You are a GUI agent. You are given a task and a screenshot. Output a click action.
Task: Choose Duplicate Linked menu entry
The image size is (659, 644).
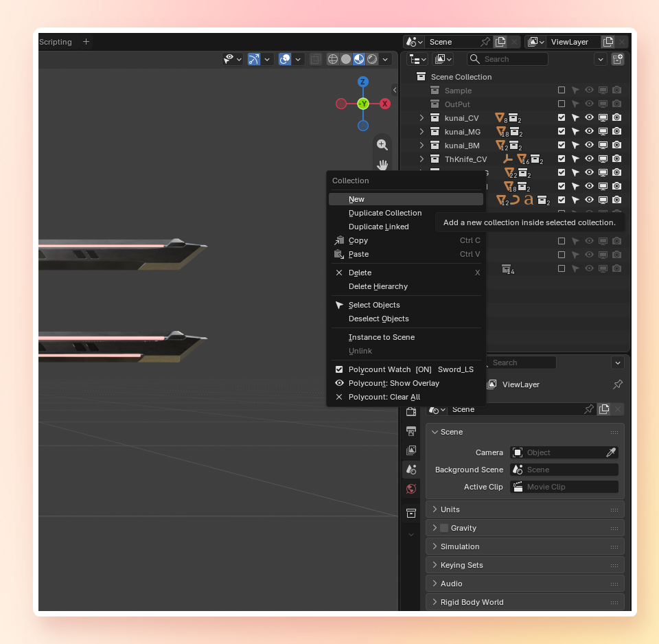tap(379, 227)
